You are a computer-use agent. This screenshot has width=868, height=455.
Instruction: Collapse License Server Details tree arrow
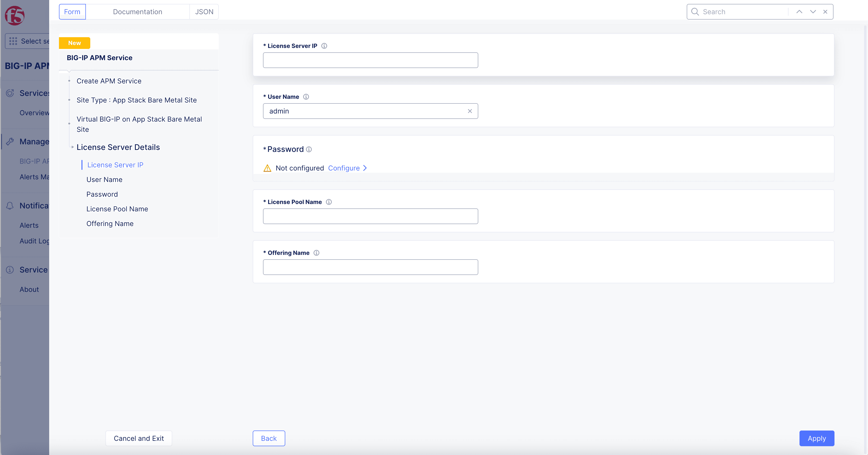[x=72, y=147]
